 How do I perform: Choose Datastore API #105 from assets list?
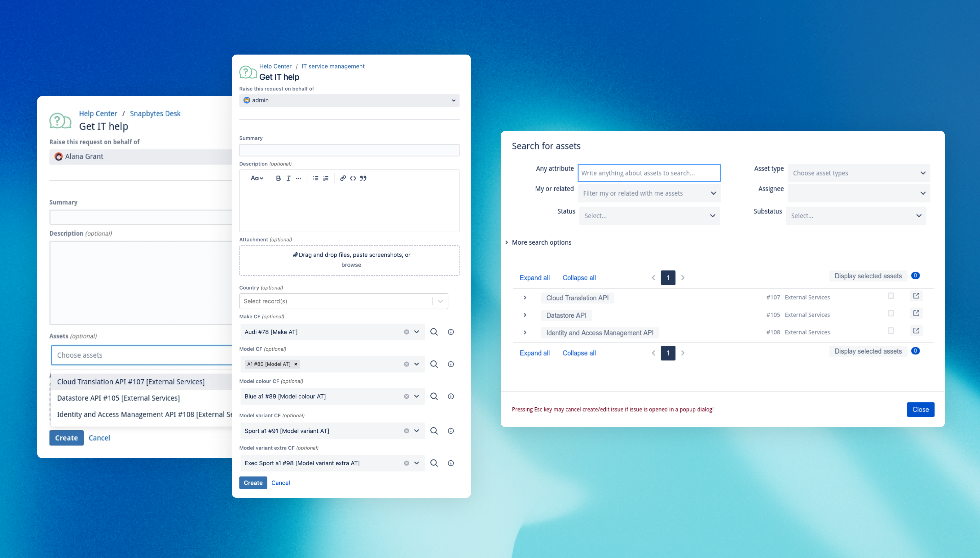(x=118, y=398)
